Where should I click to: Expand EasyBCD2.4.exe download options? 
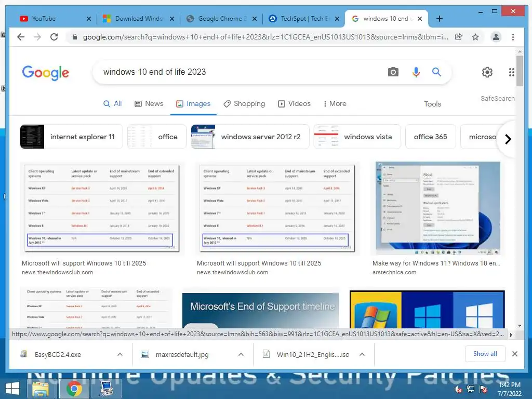pos(120,354)
